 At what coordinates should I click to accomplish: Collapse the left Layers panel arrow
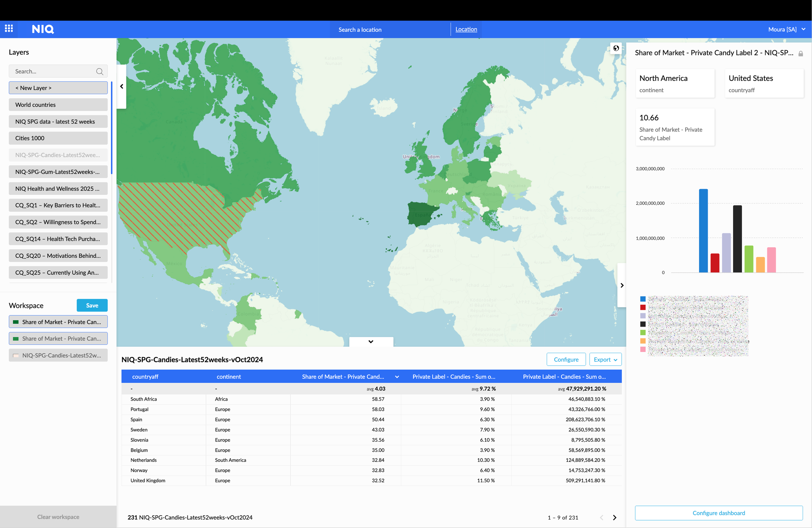[x=121, y=87]
